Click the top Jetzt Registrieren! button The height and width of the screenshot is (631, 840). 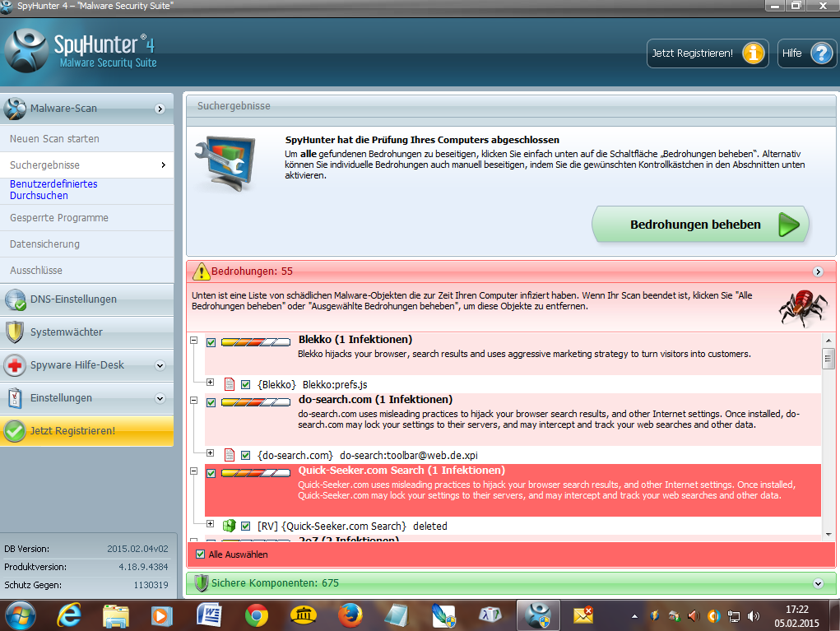[708, 53]
